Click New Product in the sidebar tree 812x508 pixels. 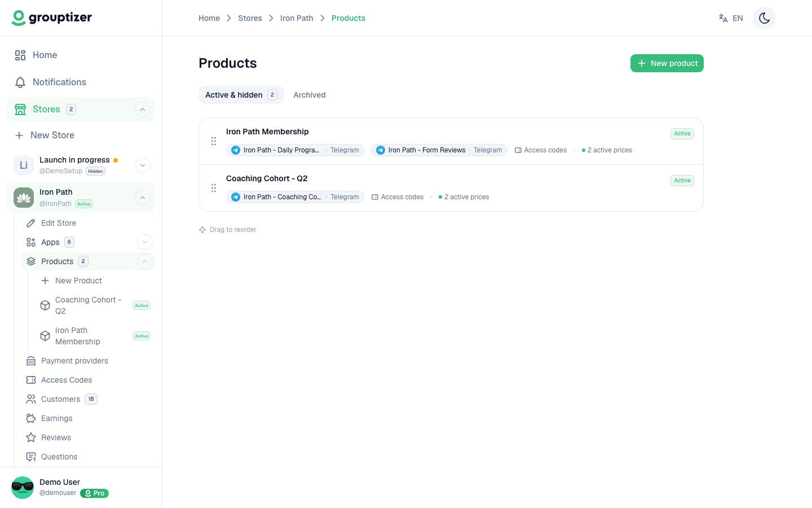point(94,281)
